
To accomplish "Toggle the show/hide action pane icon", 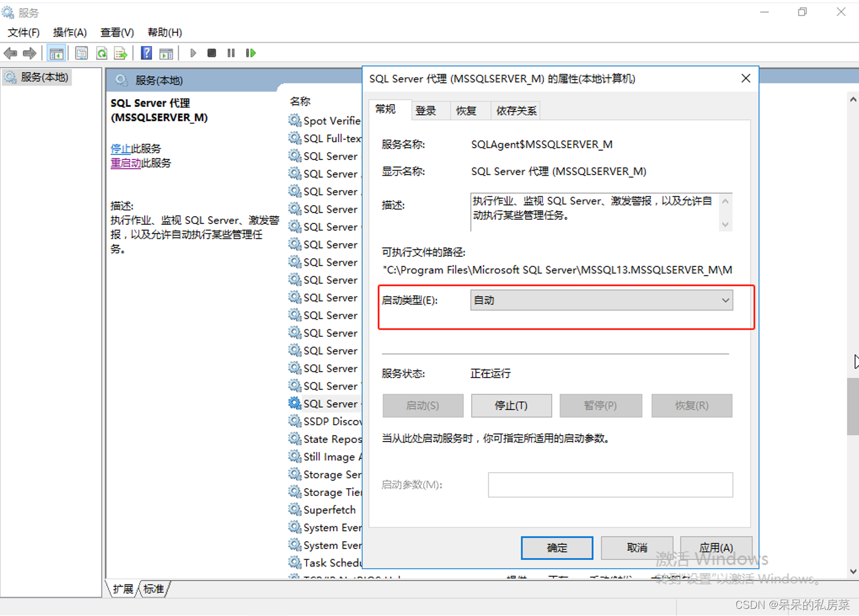I will (x=166, y=53).
